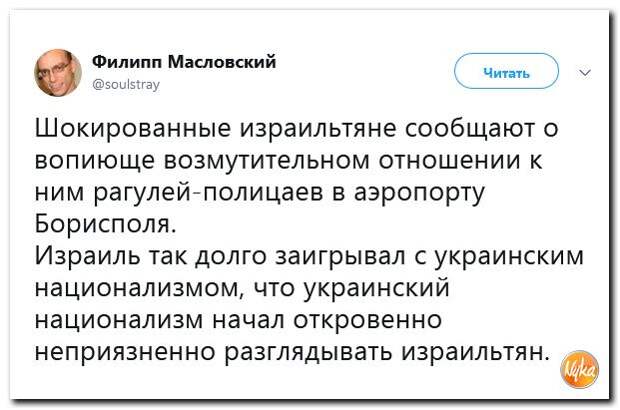The height and width of the screenshot is (410, 620).
Task: Expand the tweet options chevron
Action: [x=585, y=72]
